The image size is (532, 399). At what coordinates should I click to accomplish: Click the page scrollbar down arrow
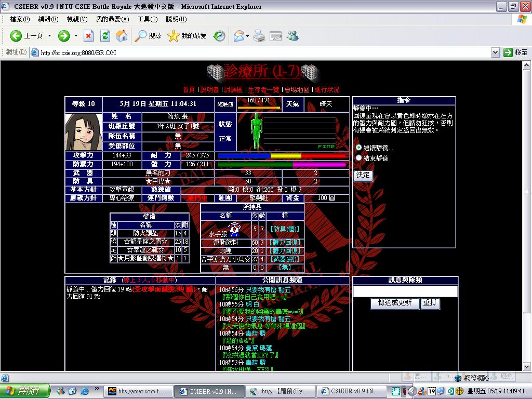pos(527,366)
